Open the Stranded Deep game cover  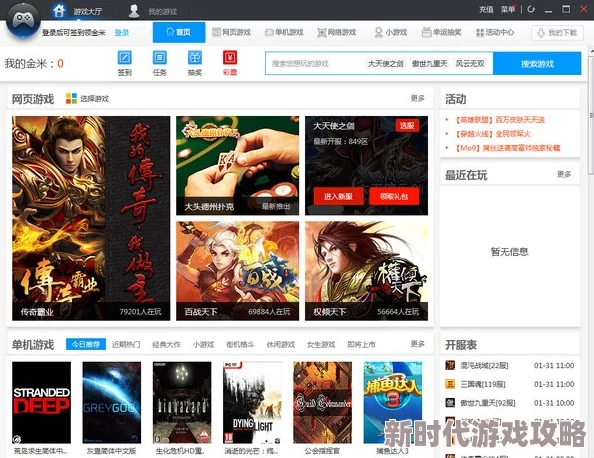tap(41, 402)
